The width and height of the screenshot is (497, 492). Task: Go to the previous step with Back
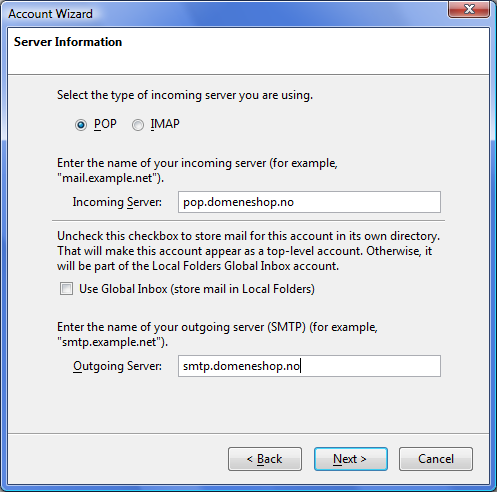pos(265,459)
